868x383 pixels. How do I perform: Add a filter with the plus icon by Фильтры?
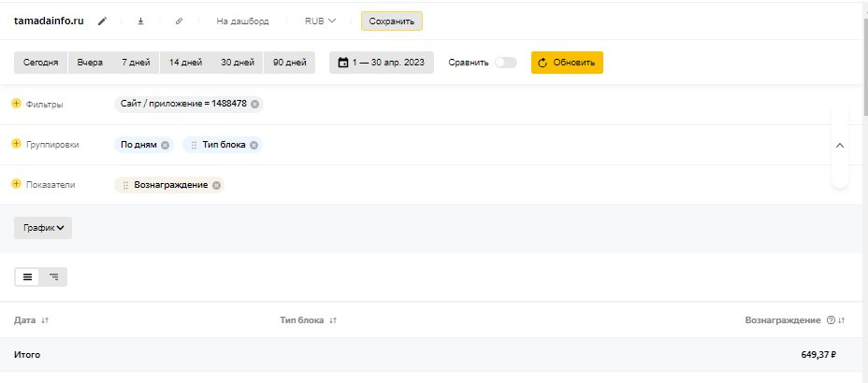click(16, 104)
